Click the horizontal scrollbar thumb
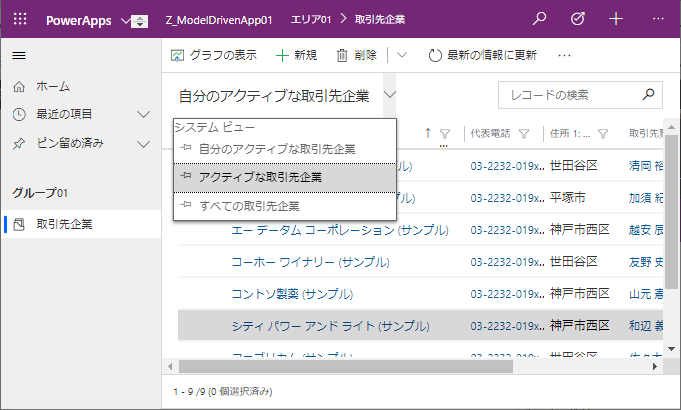 click(346, 367)
